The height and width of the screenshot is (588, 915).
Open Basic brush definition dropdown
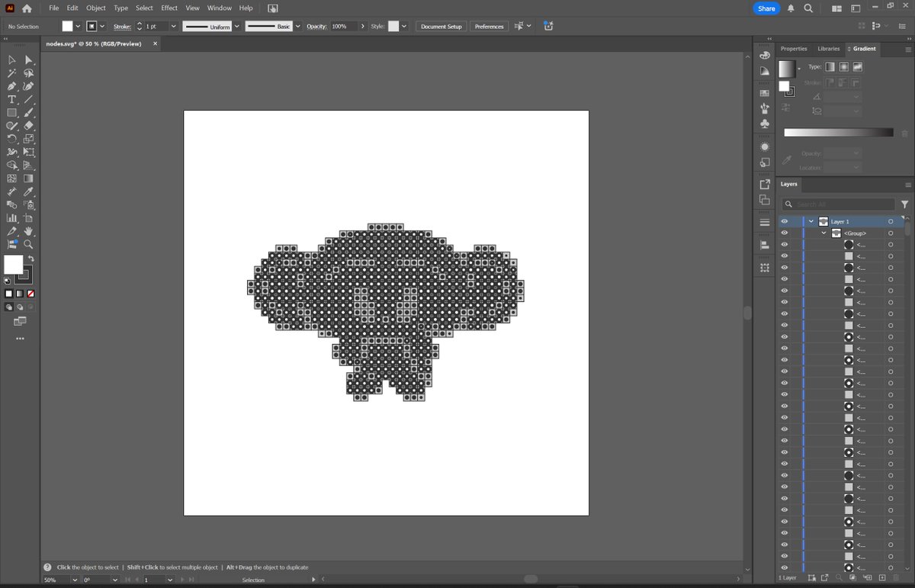pyautogui.click(x=297, y=26)
